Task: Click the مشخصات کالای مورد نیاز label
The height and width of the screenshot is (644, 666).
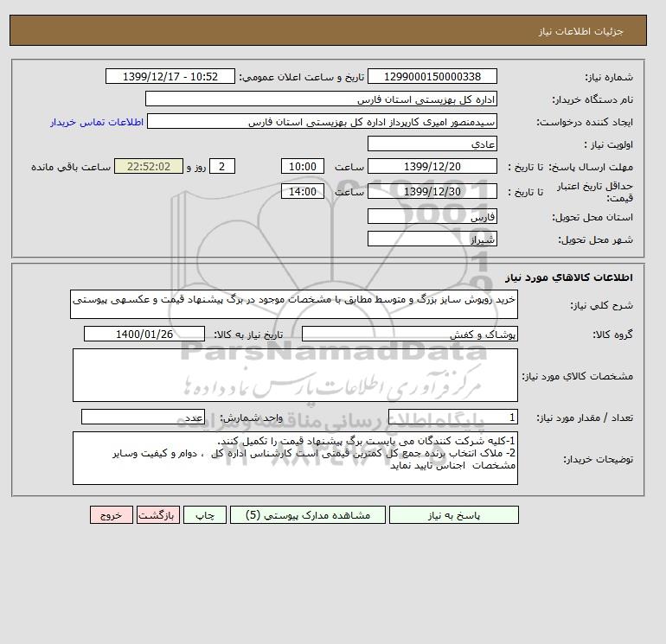Action: pyautogui.click(x=578, y=376)
